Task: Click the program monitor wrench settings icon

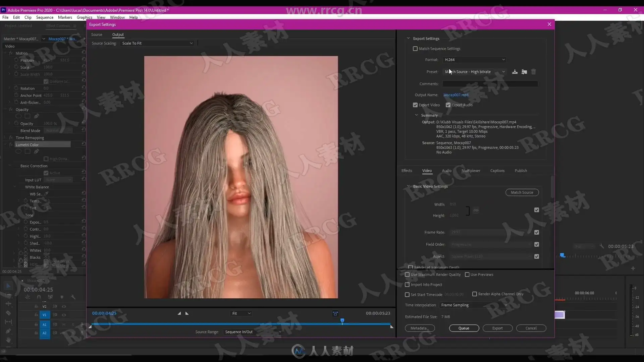Action: click(602, 246)
